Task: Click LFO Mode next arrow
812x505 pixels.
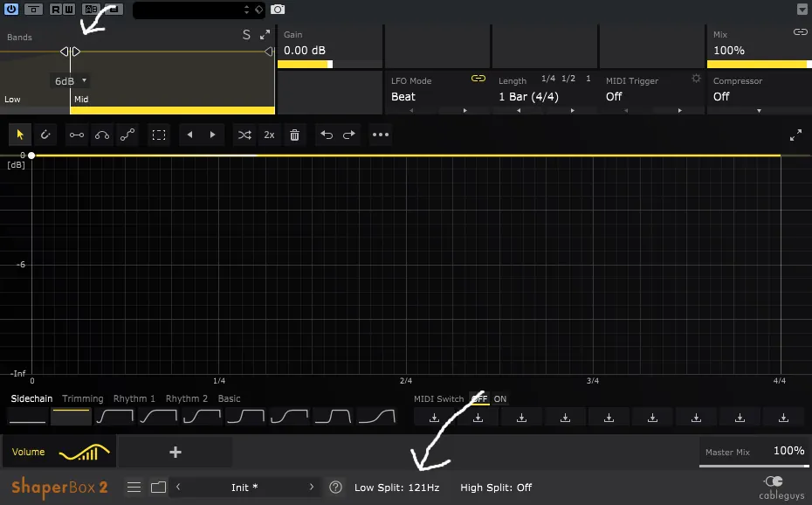Action: pos(465,110)
